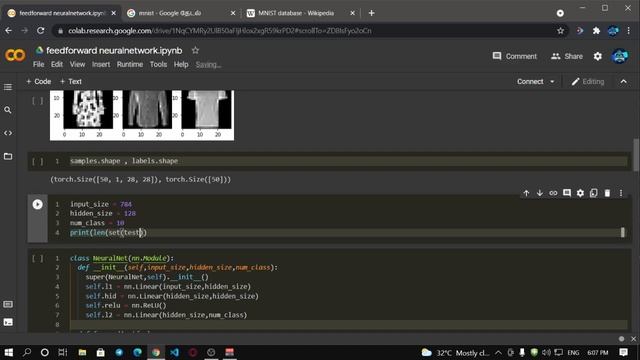Expand the Connect dropdown arrow

click(x=552, y=82)
